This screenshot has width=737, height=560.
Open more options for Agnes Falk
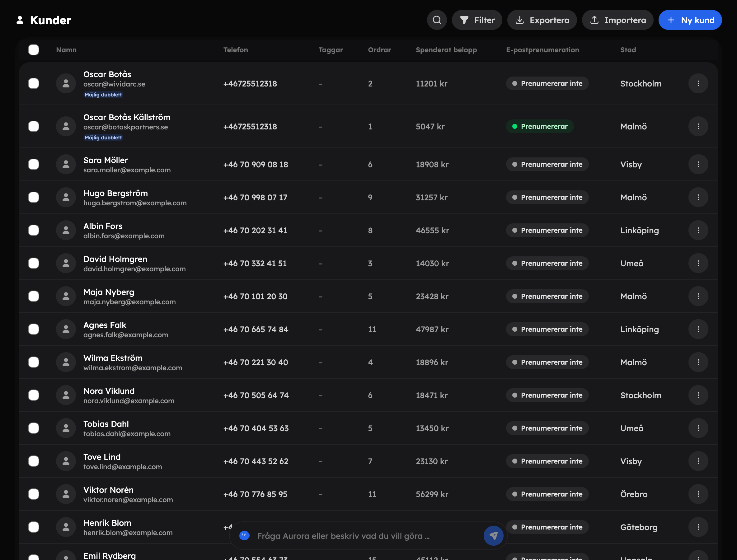(x=698, y=329)
